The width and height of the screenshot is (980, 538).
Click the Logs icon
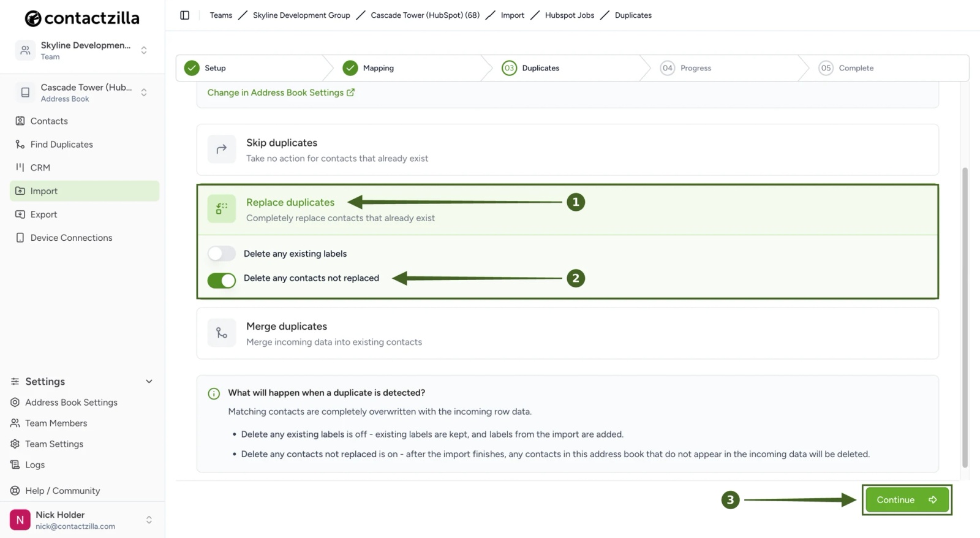coord(15,465)
